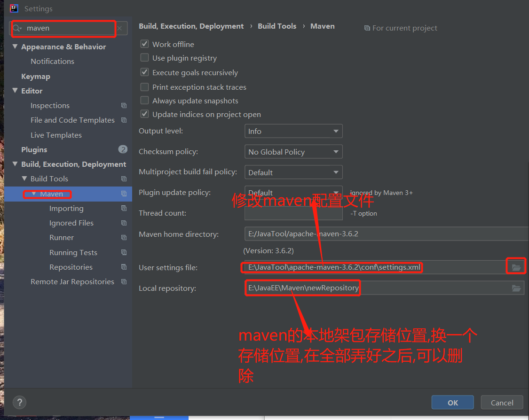The height and width of the screenshot is (420, 529).
Task: Open Remote Jar Repositories settings
Action: (x=72, y=282)
